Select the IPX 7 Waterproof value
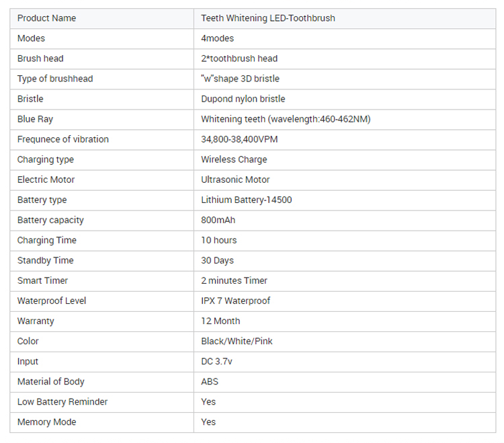This screenshot has height=443, width=504. 236,301
